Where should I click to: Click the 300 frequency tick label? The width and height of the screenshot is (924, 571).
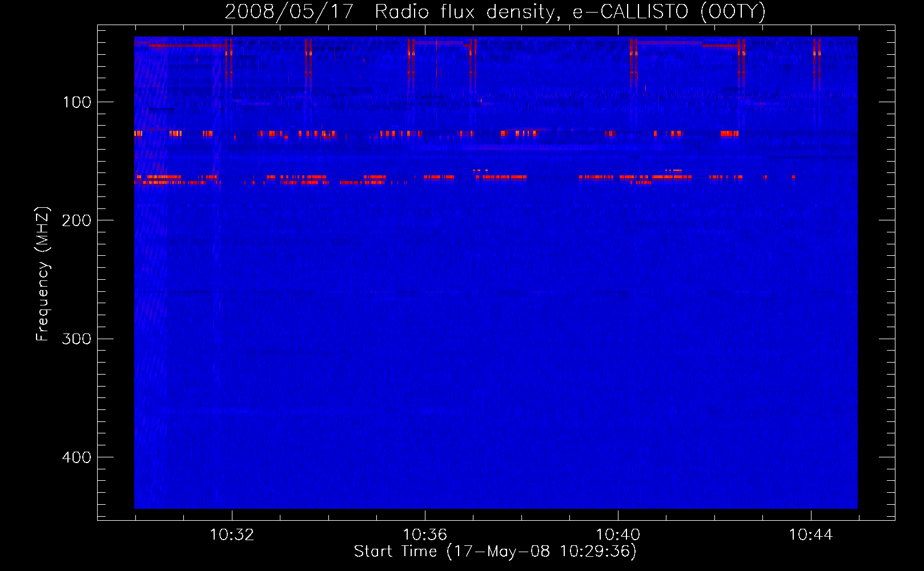coord(77,339)
